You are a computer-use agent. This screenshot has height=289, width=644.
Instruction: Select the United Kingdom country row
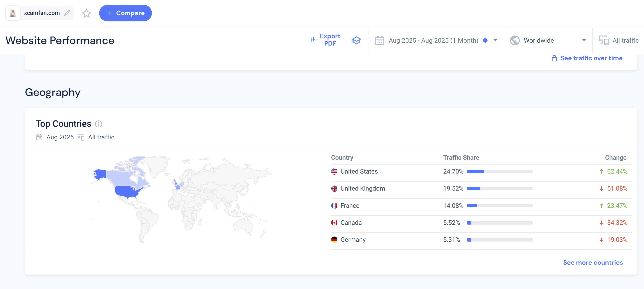click(x=362, y=188)
